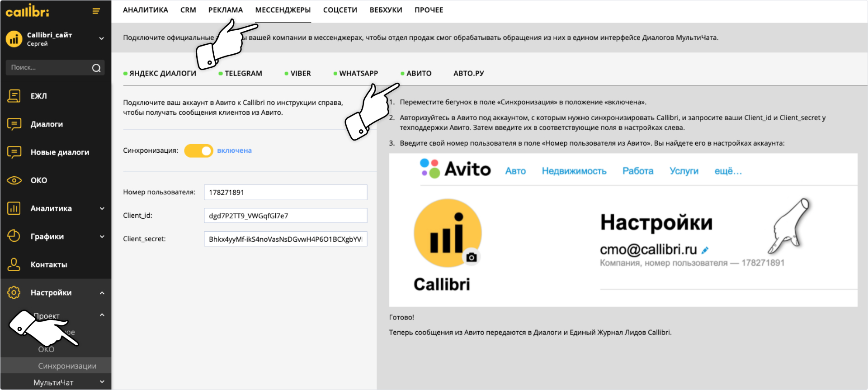868x390 pixels.
Task: Switch to the СОЦСЕТИ top tab
Action: coord(340,10)
